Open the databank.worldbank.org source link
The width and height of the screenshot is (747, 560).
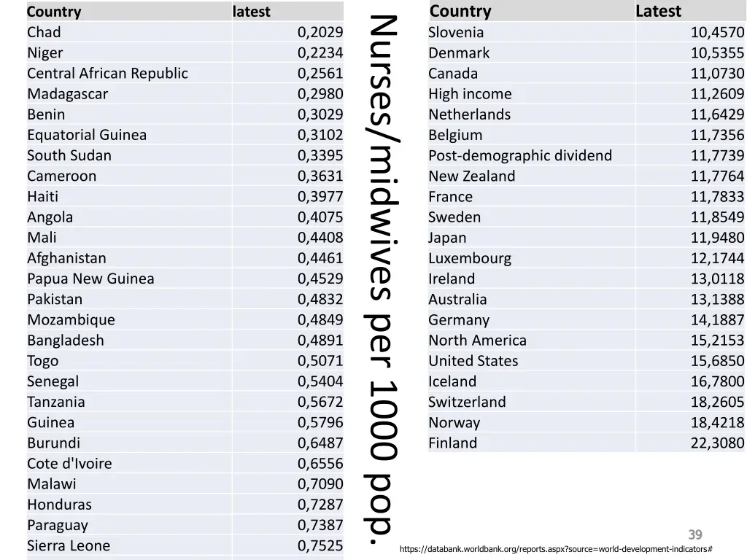pos(556,549)
